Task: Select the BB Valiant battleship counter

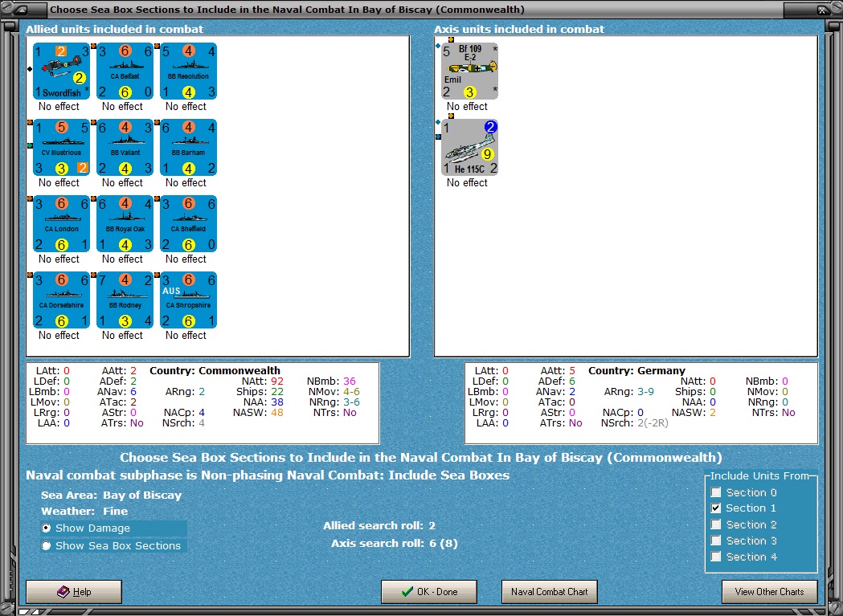Action: pyautogui.click(x=125, y=147)
